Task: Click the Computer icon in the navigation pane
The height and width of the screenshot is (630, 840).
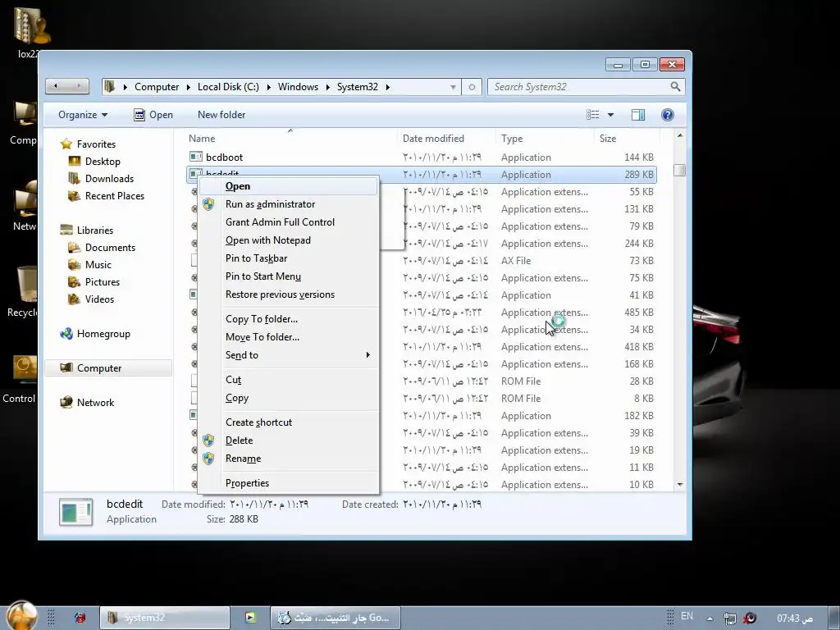Action: [66, 368]
